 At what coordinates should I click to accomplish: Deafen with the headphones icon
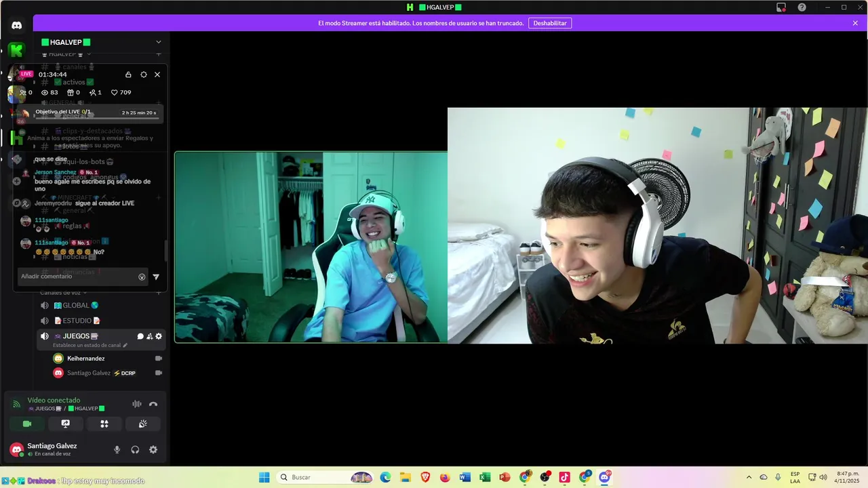click(x=135, y=449)
